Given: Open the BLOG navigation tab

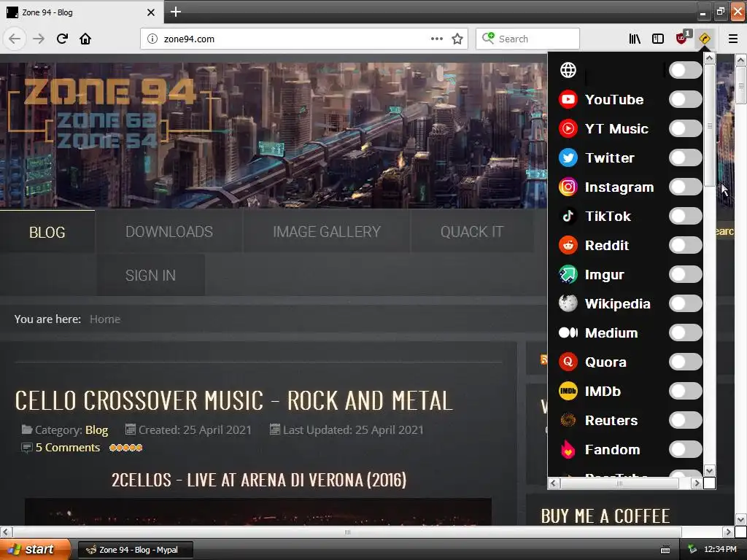Looking at the screenshot, I should click(47, 232).
